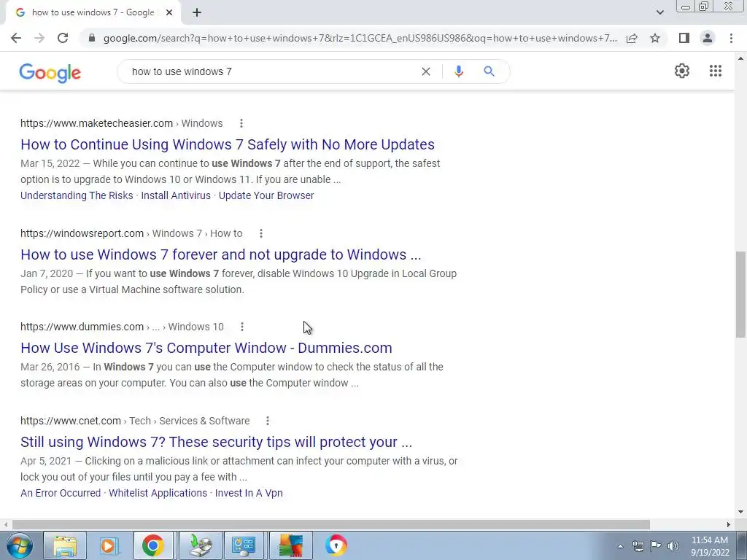The width and height of the screenshot is (747, 560).
Task: Select the 'how to use windows 7' tab
Action: (x=93, y=13)
